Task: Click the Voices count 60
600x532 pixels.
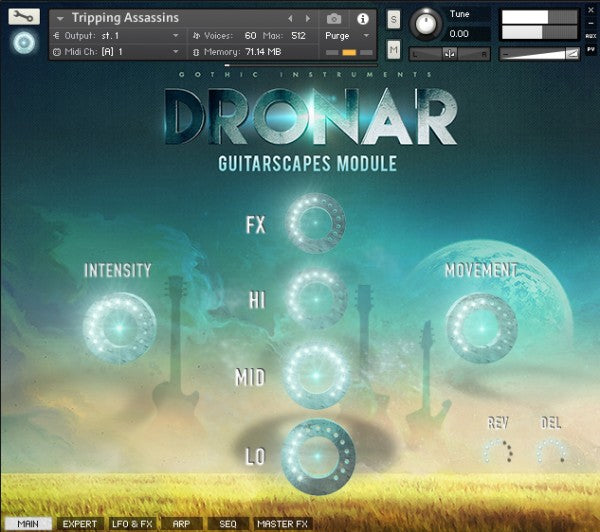Action: pos(250,36)
